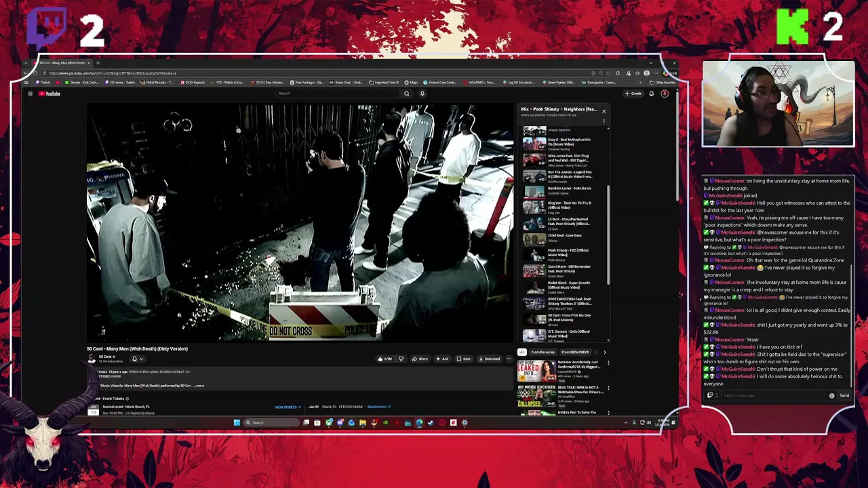Image resolution: width=868 pixels, height=488 pixels.
Task: Dislike the video with thumbs down
Action: coord(401,359)
